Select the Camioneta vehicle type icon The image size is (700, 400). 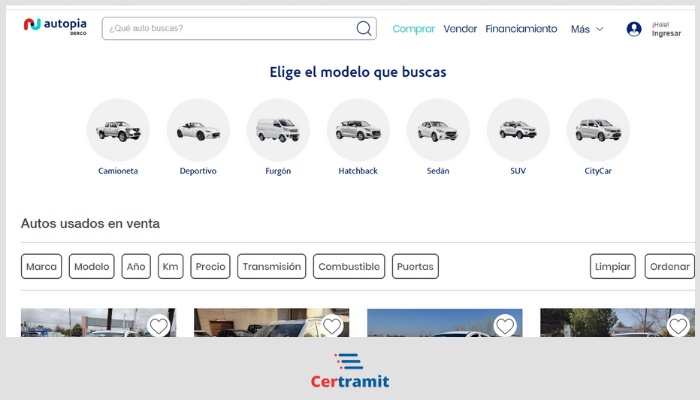click(x=118, y=130)
